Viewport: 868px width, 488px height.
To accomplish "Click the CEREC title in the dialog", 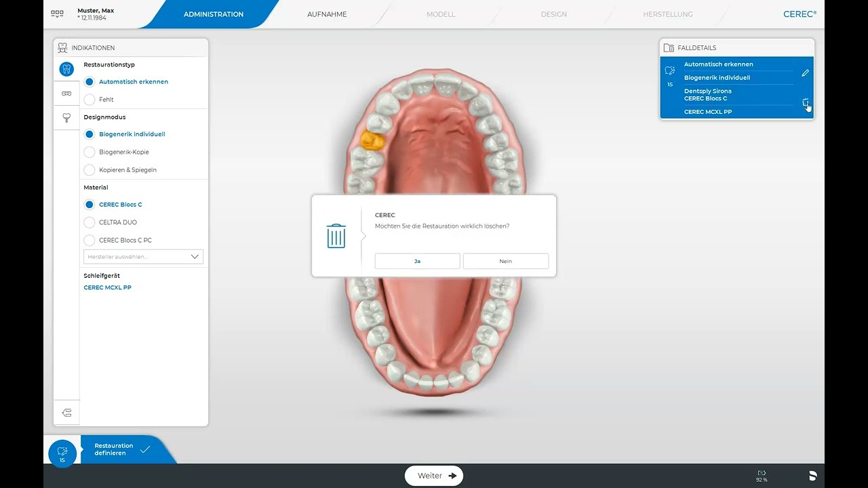I will pos(384,215).
